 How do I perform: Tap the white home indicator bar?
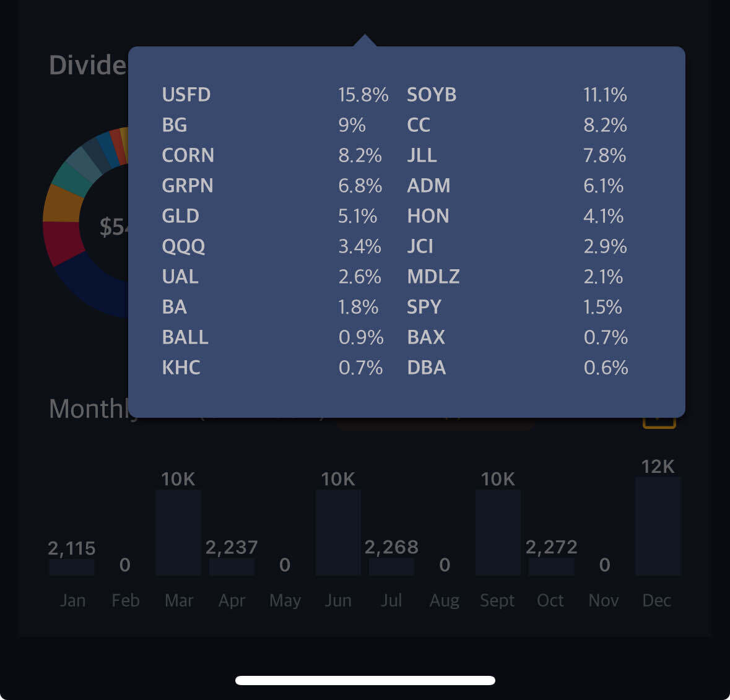(x=365, y=680)
